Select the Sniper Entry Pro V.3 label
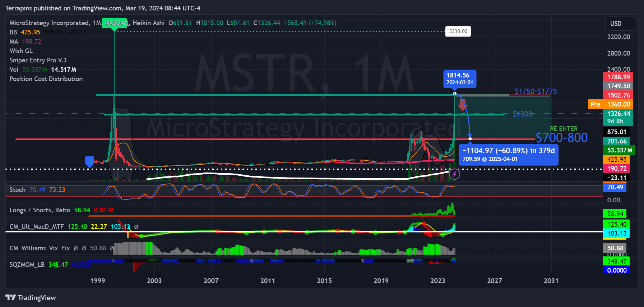Screen dimensions: 644x307 pos(38,60)
